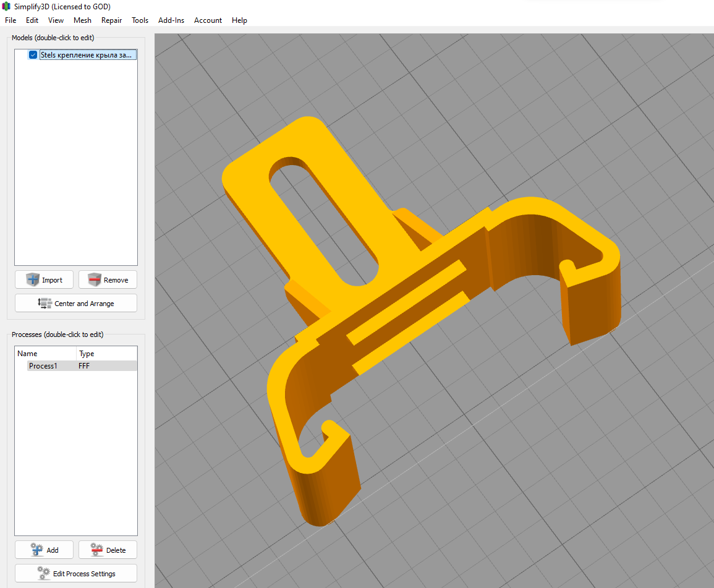Click the Name column header
714x588 pixels.
[x=28, y=354]
